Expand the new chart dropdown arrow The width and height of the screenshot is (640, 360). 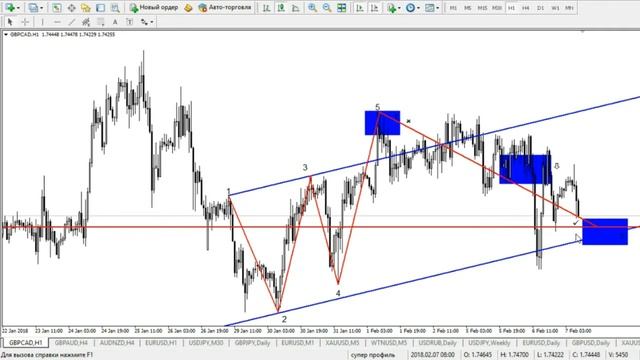[18, 8]
